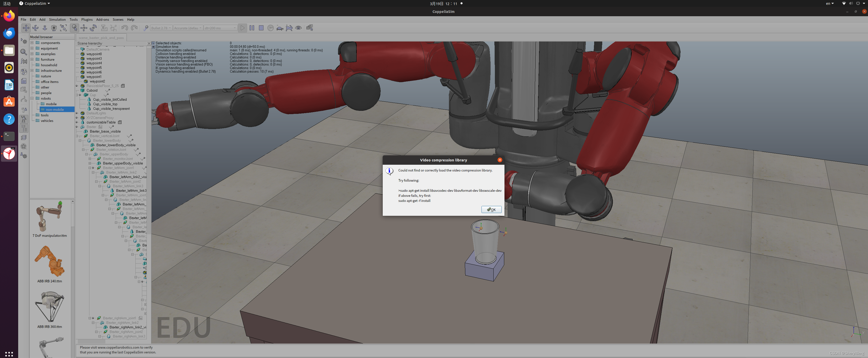The width and height of the screenshot is (868, 358).
Task: Click OK in the Video compression library dialog
Action: [491, 209]
